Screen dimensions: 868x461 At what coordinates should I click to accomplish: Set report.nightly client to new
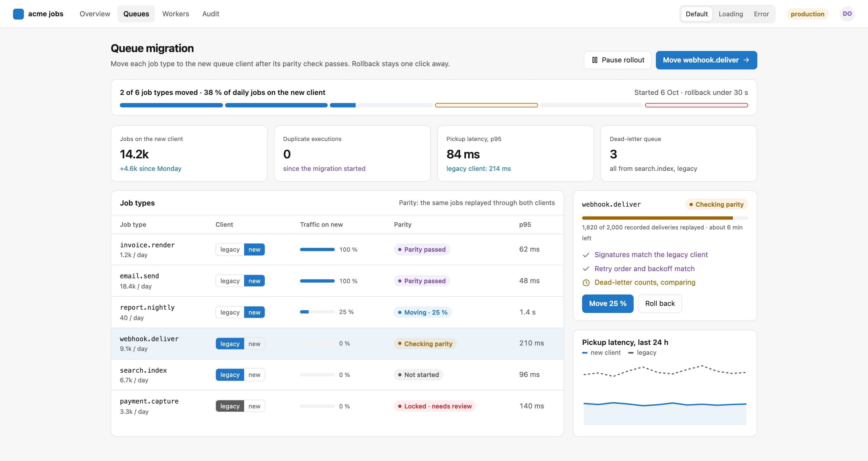(254, 312)
